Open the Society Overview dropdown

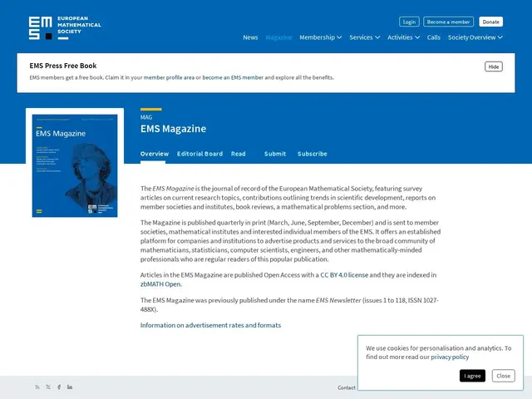point(475,37)
